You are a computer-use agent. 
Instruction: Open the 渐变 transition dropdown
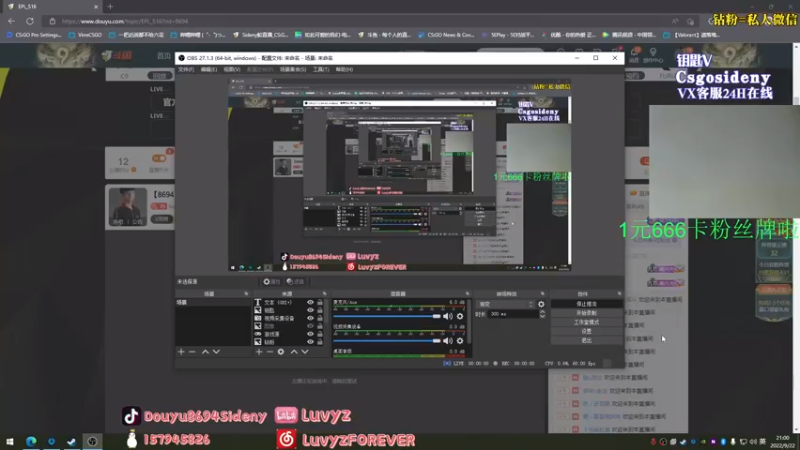(x=505, y=304)
